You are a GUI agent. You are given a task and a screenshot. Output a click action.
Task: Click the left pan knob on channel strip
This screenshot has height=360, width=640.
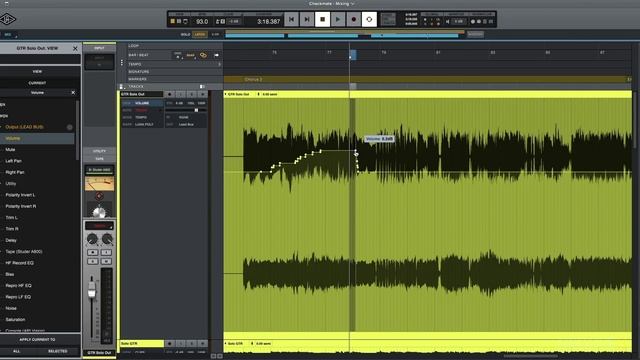tap(92, 239)
